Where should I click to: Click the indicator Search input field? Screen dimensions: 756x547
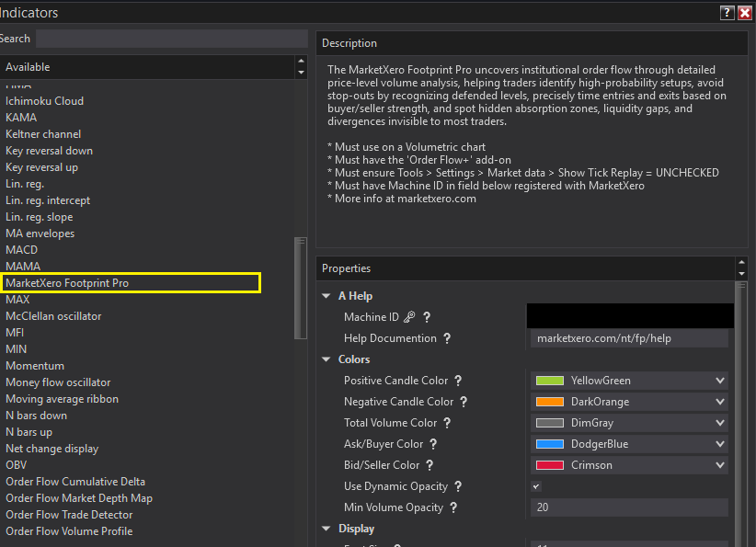point(171,39)
